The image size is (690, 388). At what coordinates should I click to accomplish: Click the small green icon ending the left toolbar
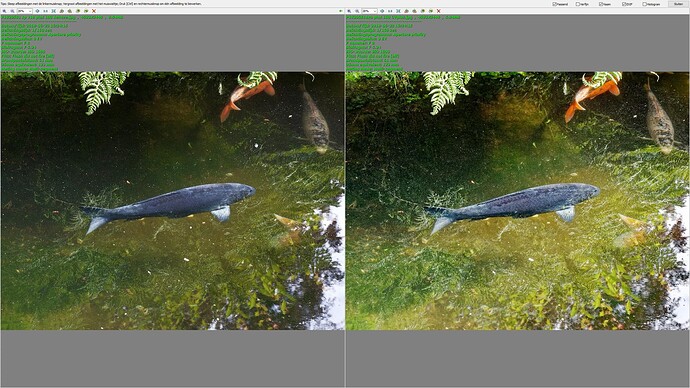pos(341,11)
